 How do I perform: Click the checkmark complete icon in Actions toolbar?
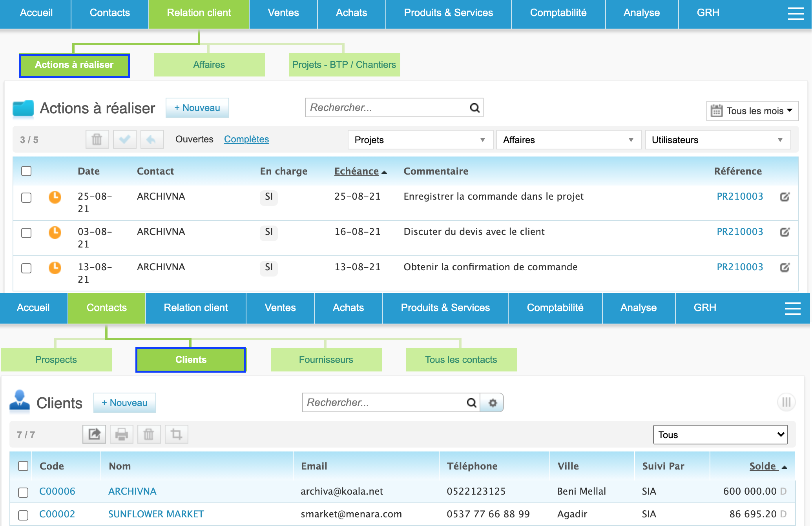124,139
